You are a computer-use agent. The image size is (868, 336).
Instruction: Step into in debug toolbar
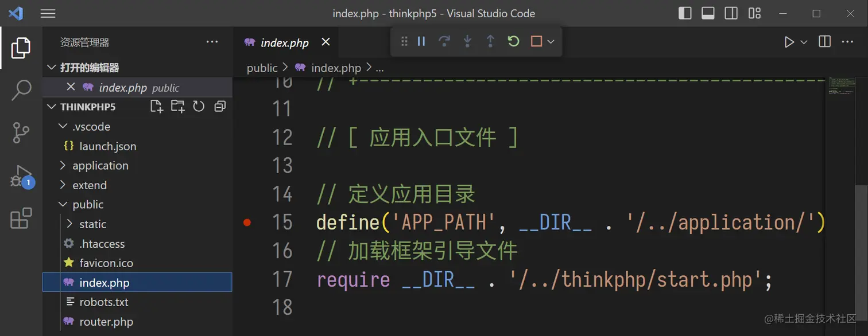pos(467,41)
